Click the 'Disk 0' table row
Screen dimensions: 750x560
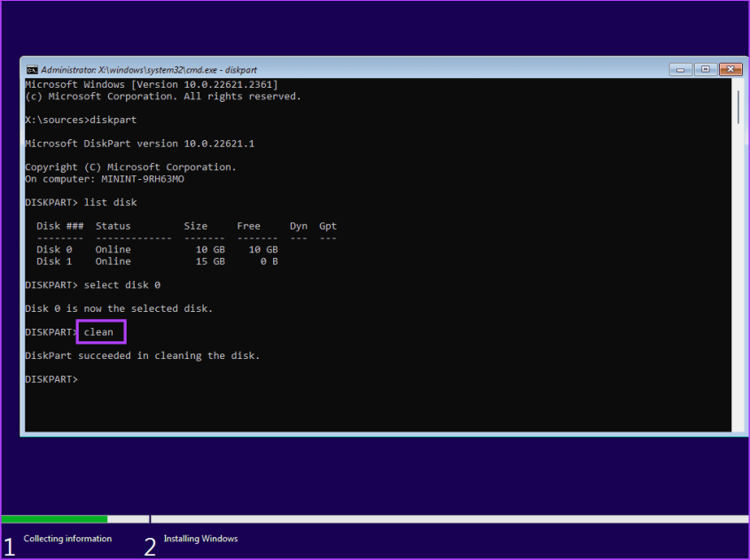click(157, 250)
